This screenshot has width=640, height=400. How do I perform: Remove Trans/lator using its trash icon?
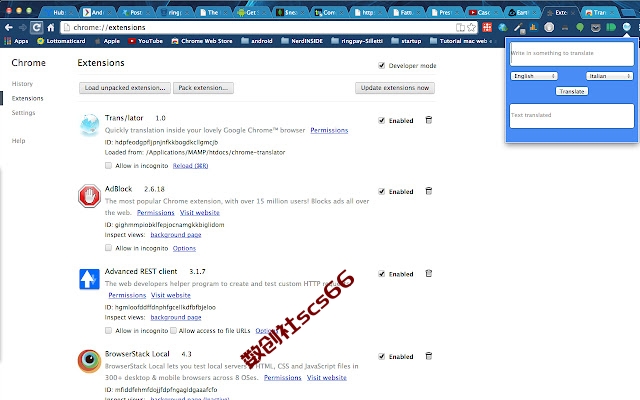429,120
